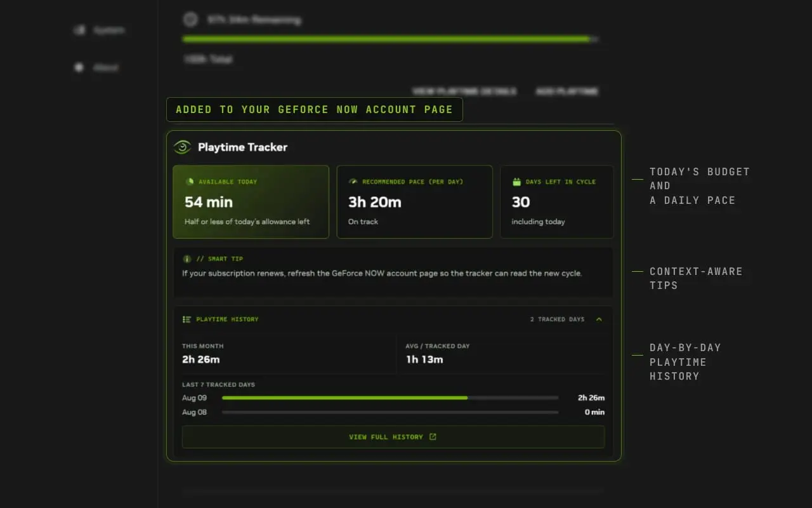Click the '0 min' value in the Aug 08 row
Viewport: 812px width, 508px height.
tap(594, 412)
